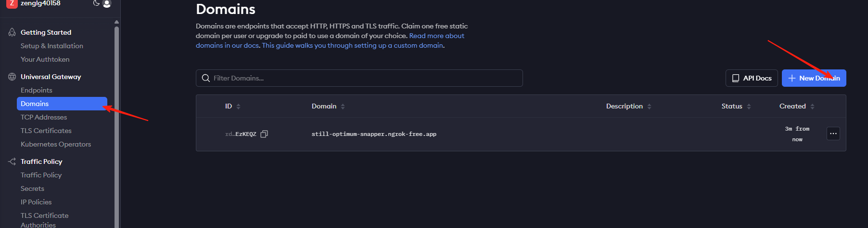
Task: Open the row actions three-dot menu
Action: point(833,134)
